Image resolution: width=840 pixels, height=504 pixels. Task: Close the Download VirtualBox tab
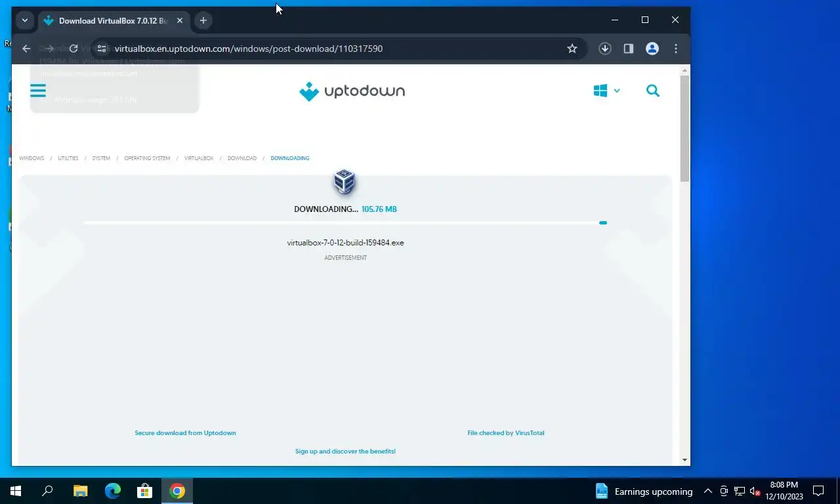tap(180, 20)
